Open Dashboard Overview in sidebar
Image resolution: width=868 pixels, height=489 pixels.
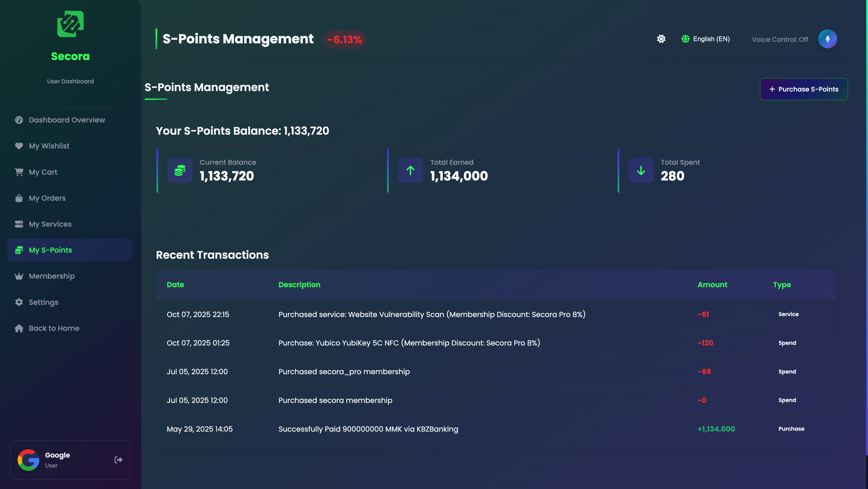(x=67, y=120)
